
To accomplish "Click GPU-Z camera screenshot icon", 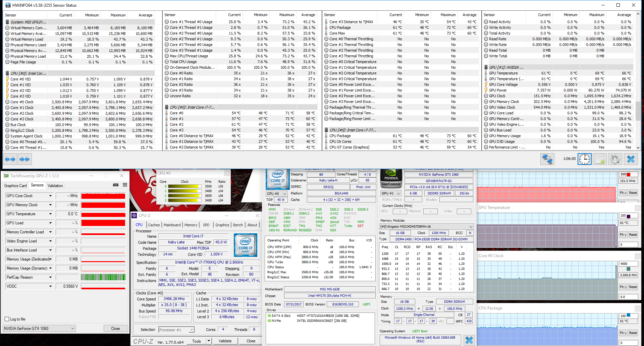I will [x=116, y=185].
